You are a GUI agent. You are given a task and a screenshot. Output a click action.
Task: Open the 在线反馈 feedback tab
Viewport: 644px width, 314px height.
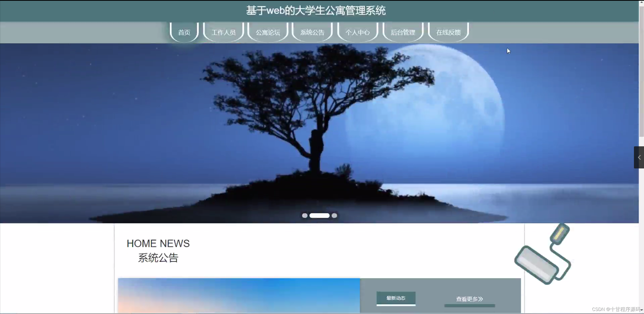click(448, 32)
